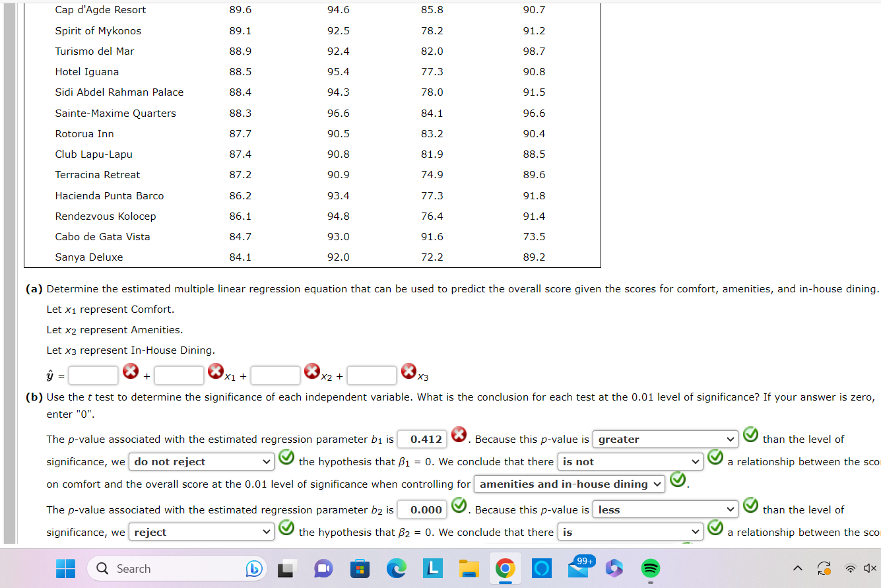881x588 pixels.
Task: Open the "amenities and in-house dining" dropdown
Action: click(569, 484)
